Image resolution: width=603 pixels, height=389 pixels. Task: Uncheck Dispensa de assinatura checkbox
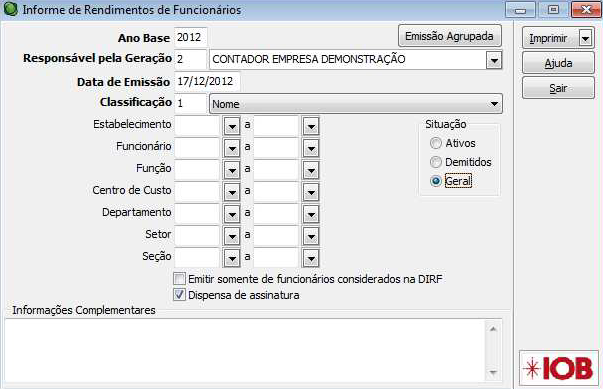(x=180, y=295)
